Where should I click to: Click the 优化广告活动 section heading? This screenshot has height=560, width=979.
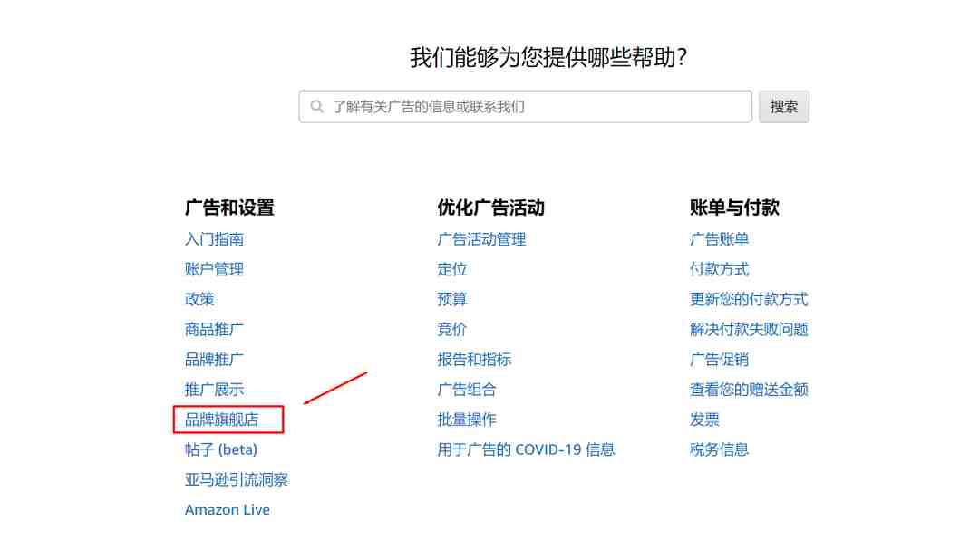(490, 208)
